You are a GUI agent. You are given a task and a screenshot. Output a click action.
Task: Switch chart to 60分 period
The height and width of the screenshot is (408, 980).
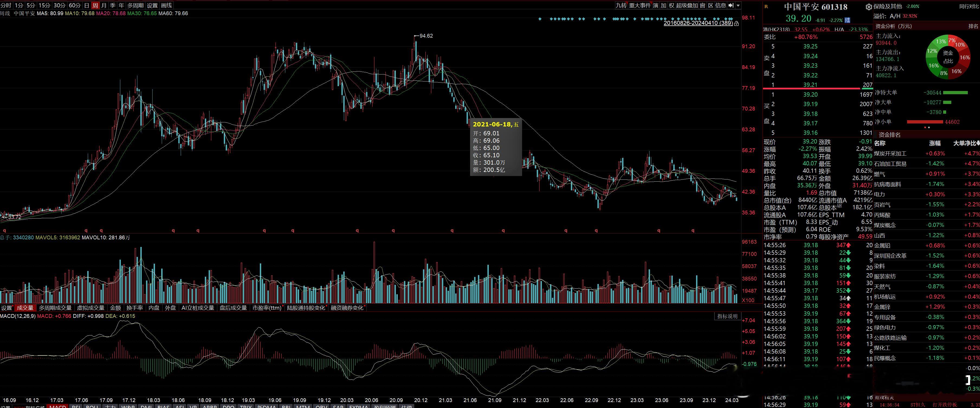coord(75,5)
